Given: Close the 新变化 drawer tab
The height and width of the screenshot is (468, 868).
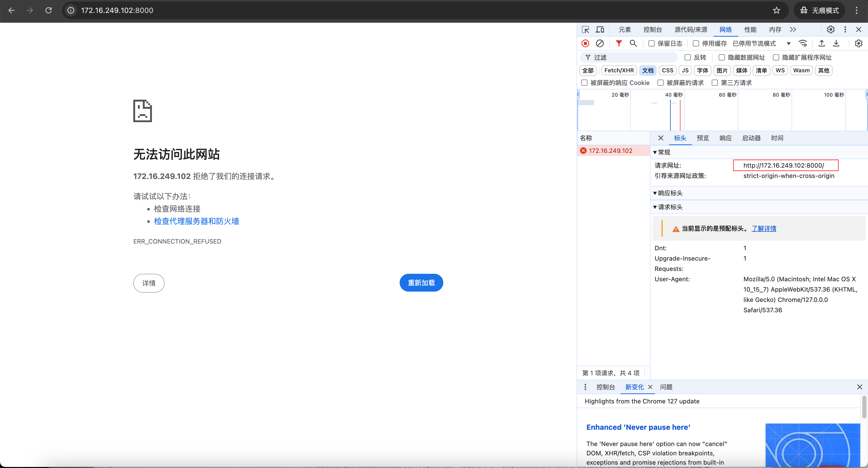Looking at the screenshot, I should coord(650,387).
